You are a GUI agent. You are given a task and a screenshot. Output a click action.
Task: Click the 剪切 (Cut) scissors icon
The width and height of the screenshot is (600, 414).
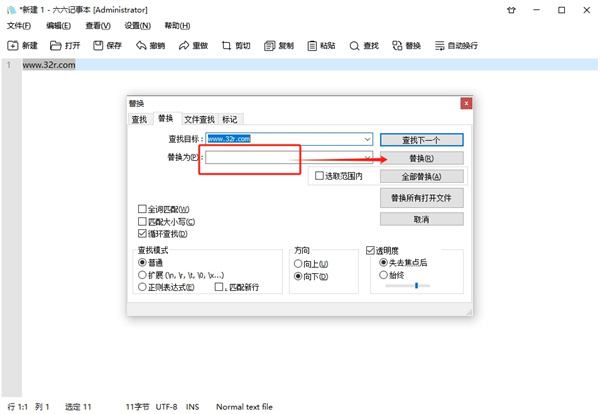[227, 46]
